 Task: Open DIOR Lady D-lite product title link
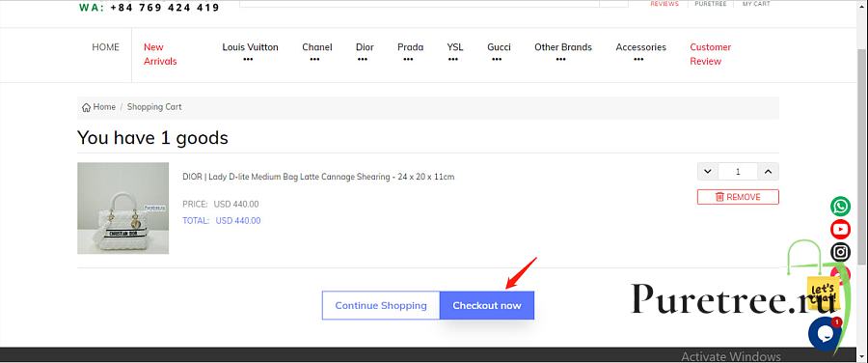coord(318,177)
